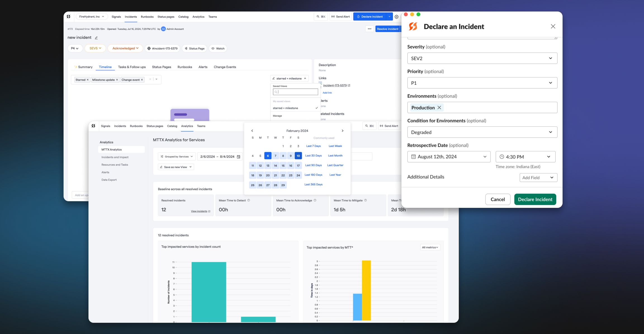The image size is (644, 334).
Task: Remove Production environment tag
Action: 439,107
